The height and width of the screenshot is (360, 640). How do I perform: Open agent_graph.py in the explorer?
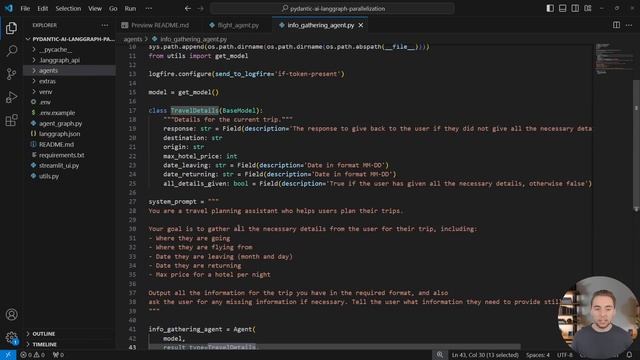click(x=69, y=123)
